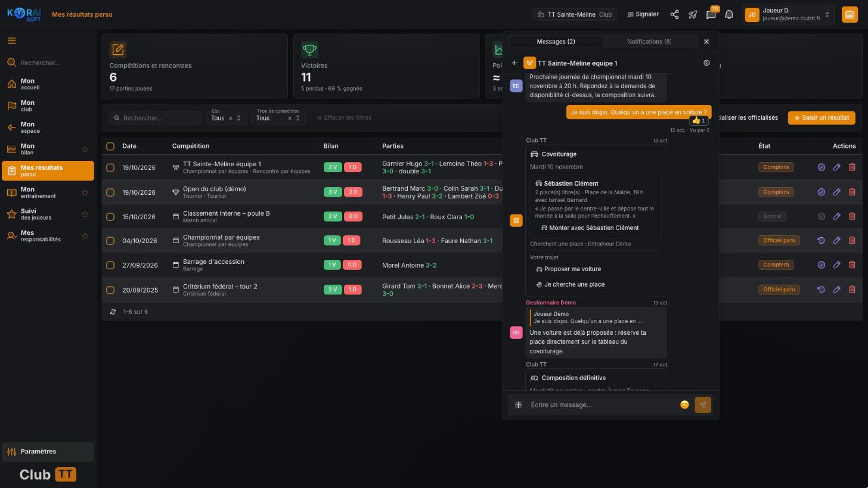Go to Mon accueil in the sidebar
The image size is (868, 488).
point(48,85)
